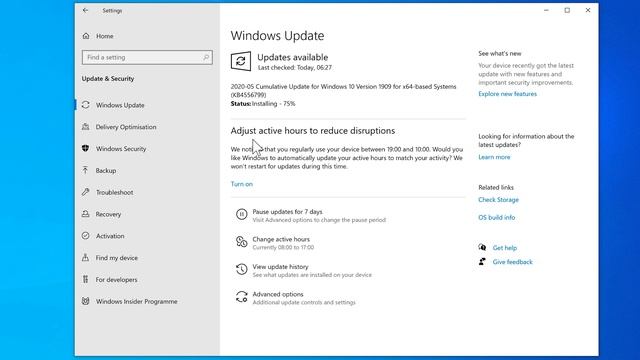Minimize the Settings window

(x=546, y=11)
